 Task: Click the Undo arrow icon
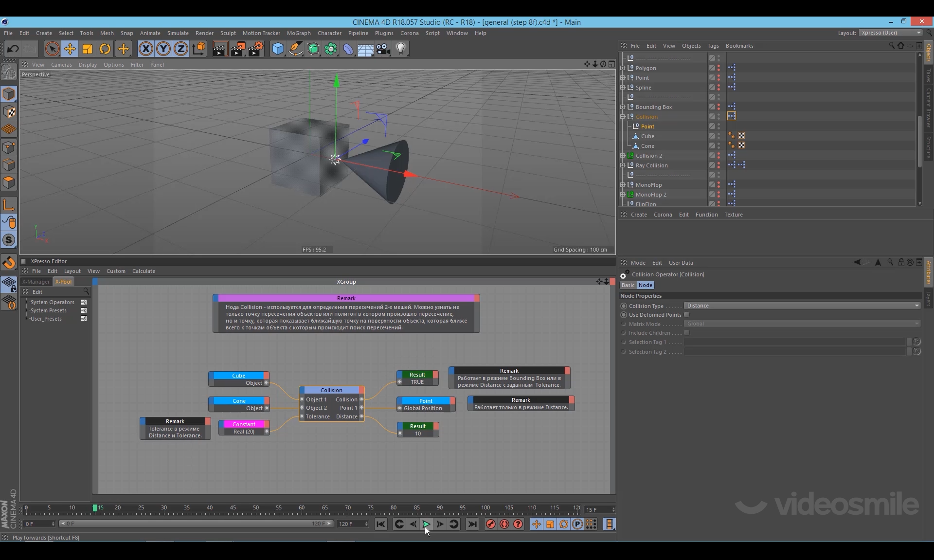coord(13,49)
